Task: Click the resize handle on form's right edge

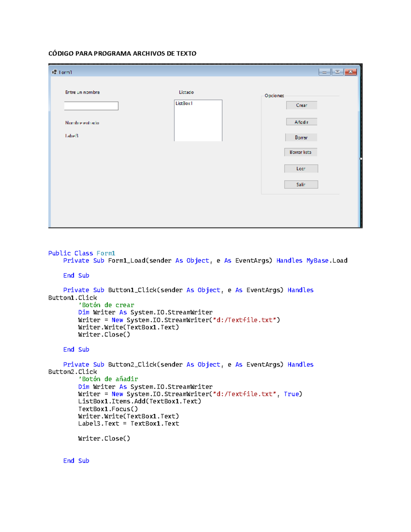Action: pos(361,159)
